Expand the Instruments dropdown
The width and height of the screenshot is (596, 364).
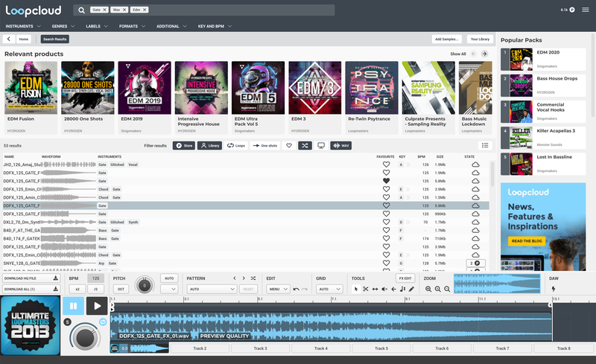point(23,26)
